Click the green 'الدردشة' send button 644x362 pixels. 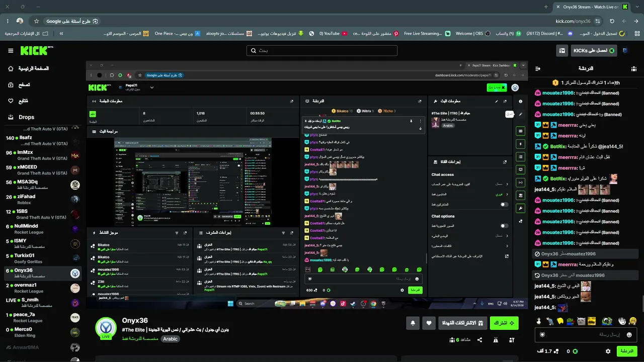tap(627, 351)
